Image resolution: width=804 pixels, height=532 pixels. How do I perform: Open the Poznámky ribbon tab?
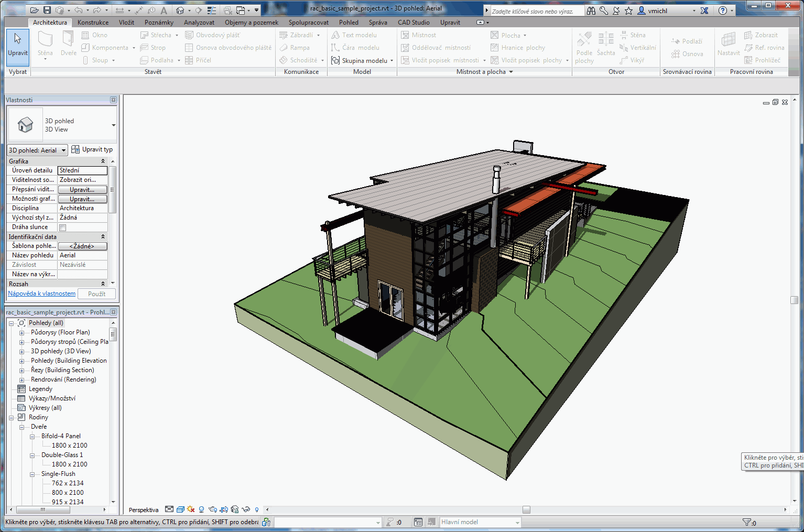click(x=159, y=23)
